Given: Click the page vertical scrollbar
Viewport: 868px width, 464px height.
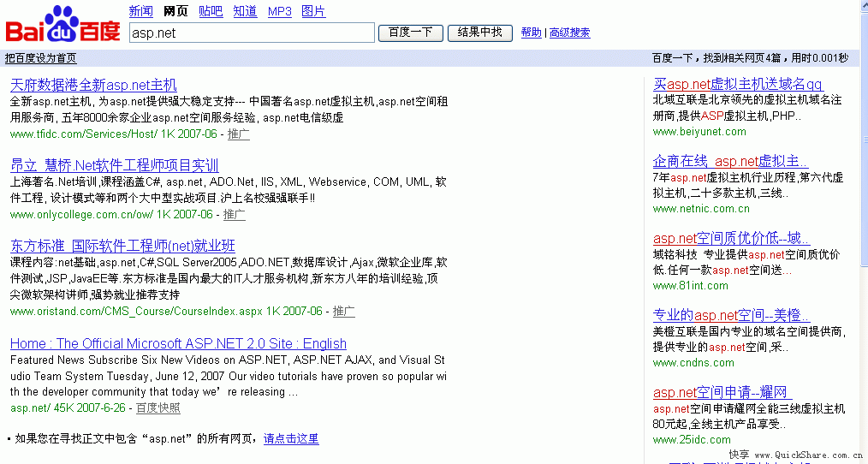Looking at the screenshot, I should click(864, 232).
